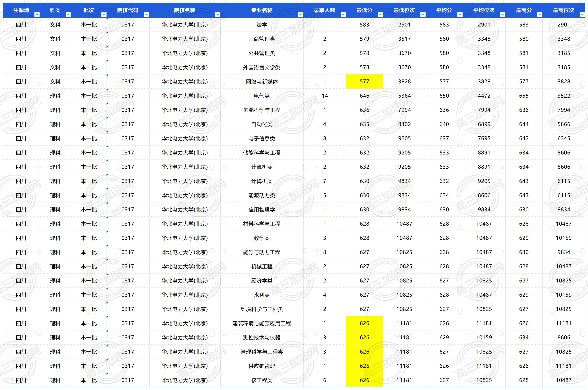Select the 机械工程 major cell

262,266
